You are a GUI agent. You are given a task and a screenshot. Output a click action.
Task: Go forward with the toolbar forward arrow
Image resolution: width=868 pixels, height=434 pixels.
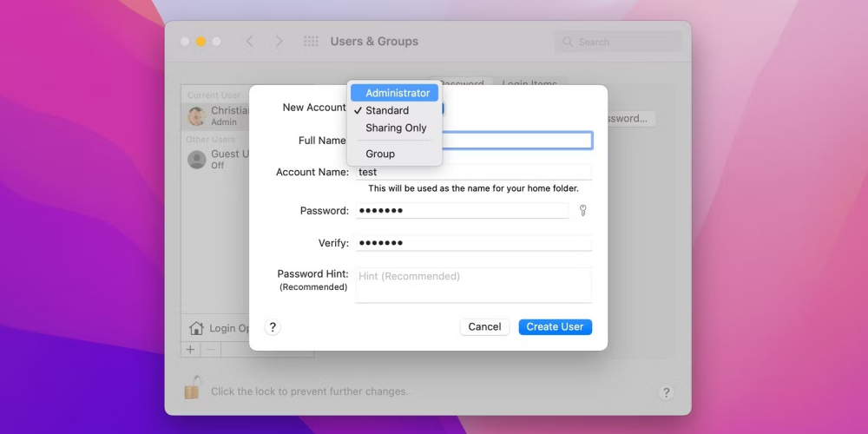279,42
